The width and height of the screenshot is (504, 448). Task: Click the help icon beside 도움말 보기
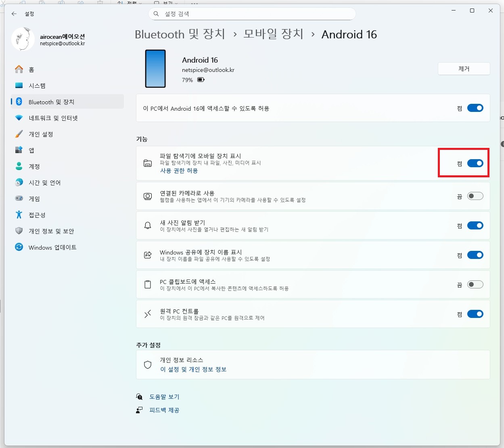pos(139,397)
